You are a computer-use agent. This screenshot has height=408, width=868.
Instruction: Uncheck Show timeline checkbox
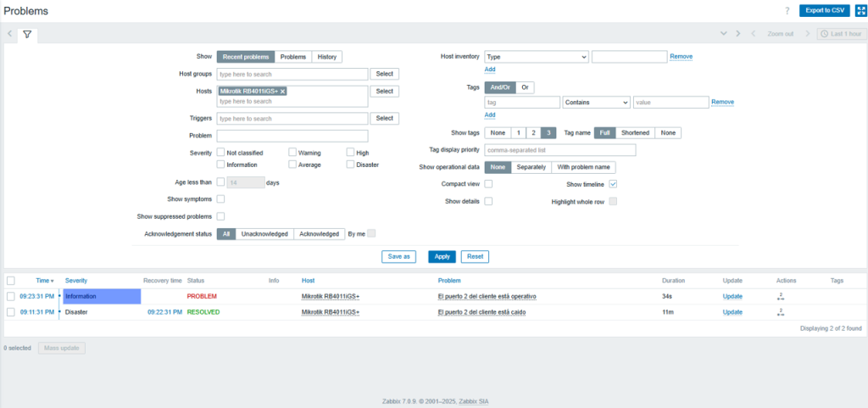(613, 184)
